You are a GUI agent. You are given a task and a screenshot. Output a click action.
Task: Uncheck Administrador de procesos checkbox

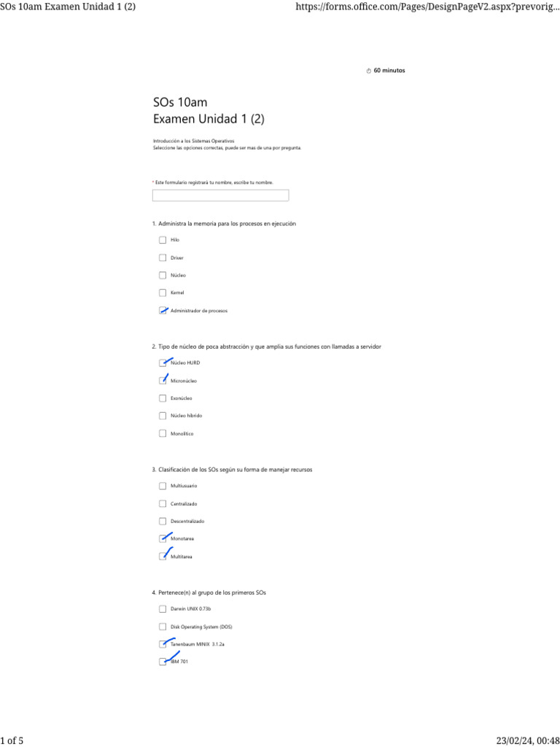point(163,311)
